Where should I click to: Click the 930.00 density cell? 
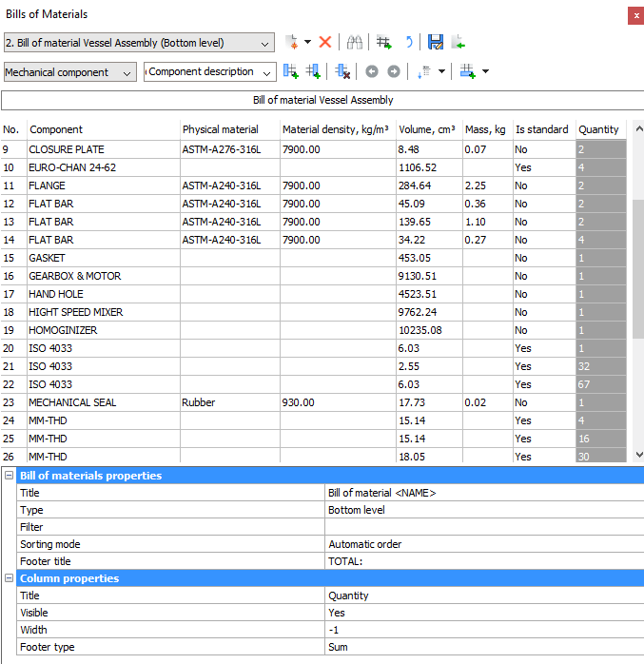(338, 402)
